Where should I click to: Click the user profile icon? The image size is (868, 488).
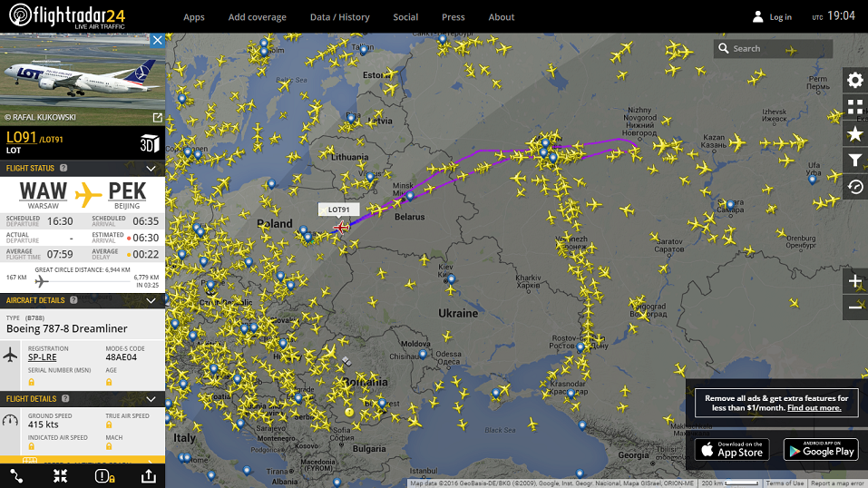(x=758, y=16)
